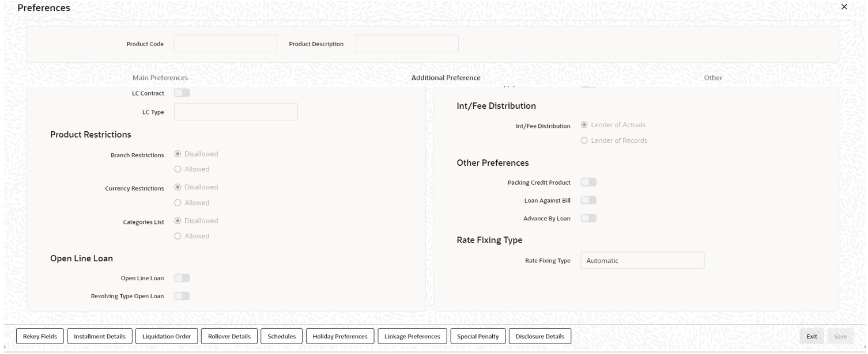Turn on Loan Against Bill switch
Screen dimensions: 868x354
588,200
